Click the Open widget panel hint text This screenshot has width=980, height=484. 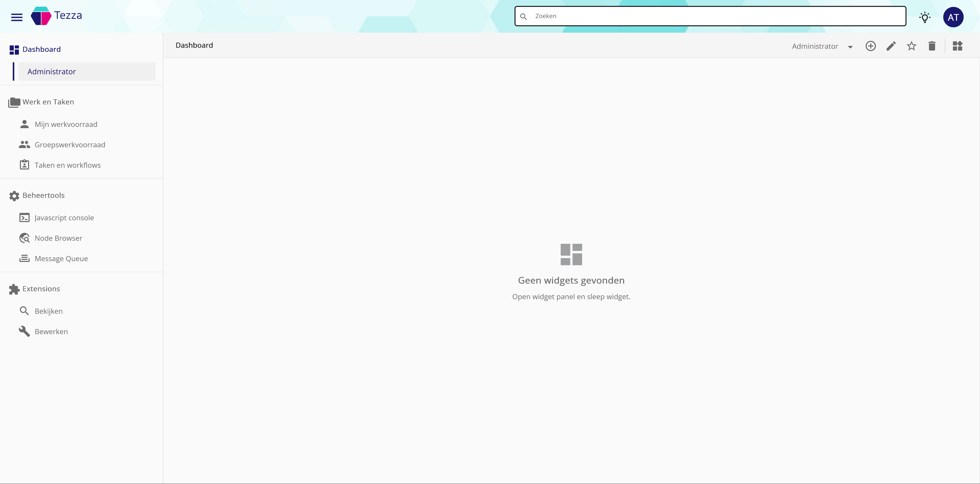tap(571, 297)
